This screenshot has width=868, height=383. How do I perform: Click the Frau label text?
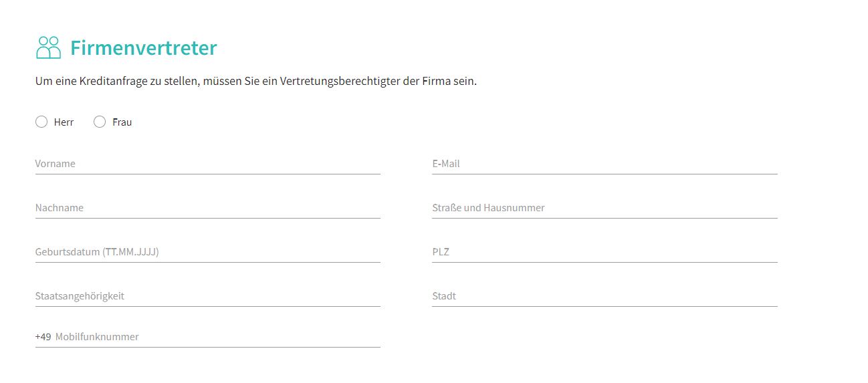(x=122, y=122)
